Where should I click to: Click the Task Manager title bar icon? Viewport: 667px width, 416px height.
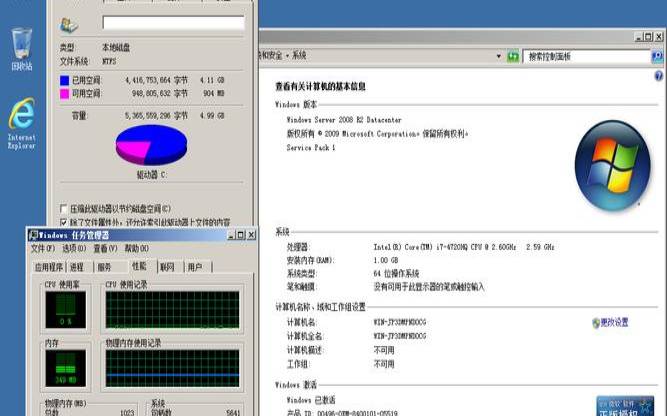point(33,235)
